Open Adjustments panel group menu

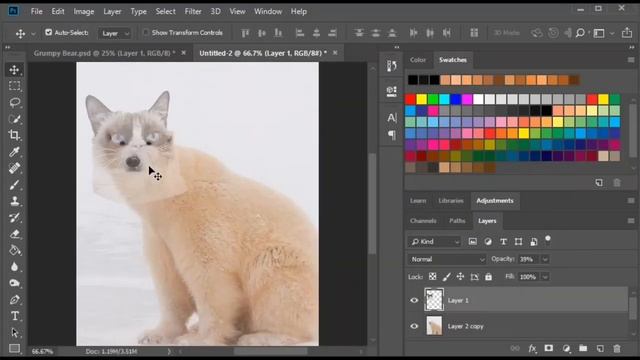click(x=631, y=200)
